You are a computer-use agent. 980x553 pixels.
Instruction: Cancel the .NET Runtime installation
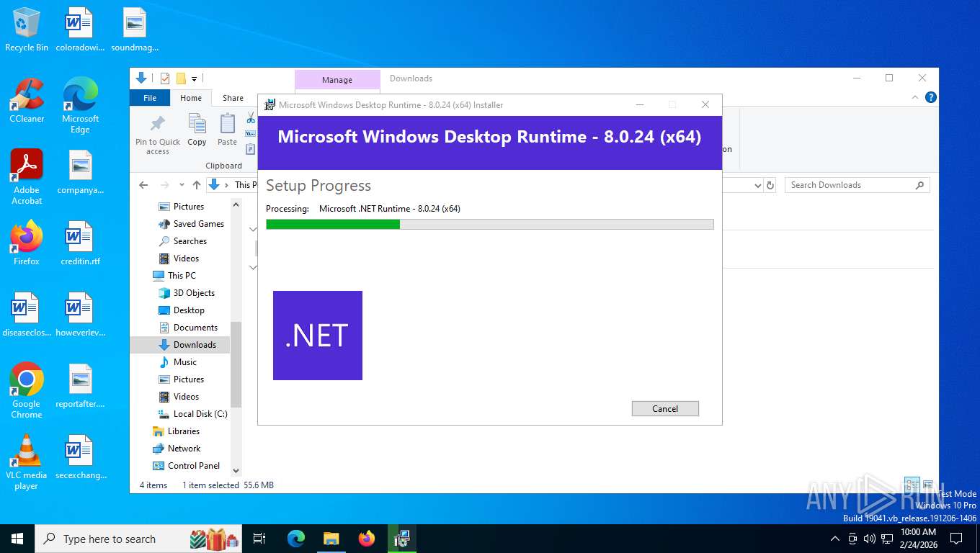(665, 408)
